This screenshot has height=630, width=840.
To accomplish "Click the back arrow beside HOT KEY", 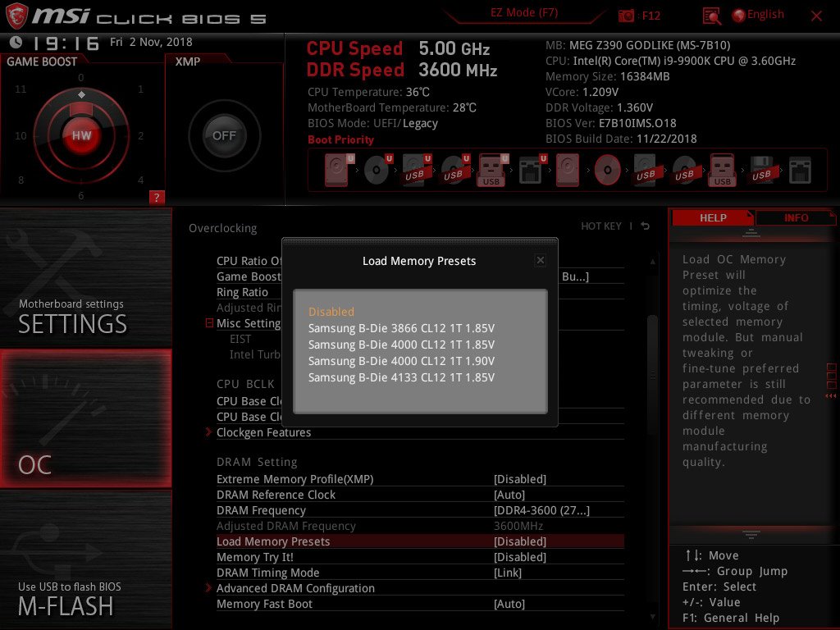I will click(x=646, y=226).
